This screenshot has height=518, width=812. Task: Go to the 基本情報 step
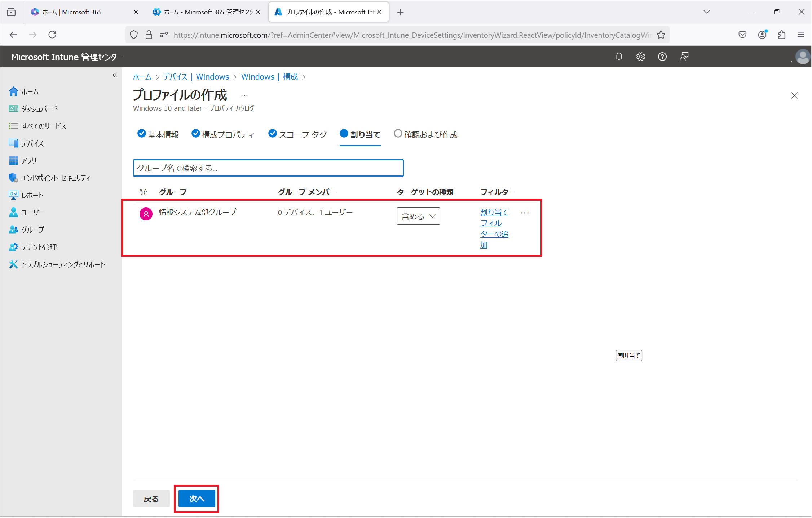[x=158, y=134]
